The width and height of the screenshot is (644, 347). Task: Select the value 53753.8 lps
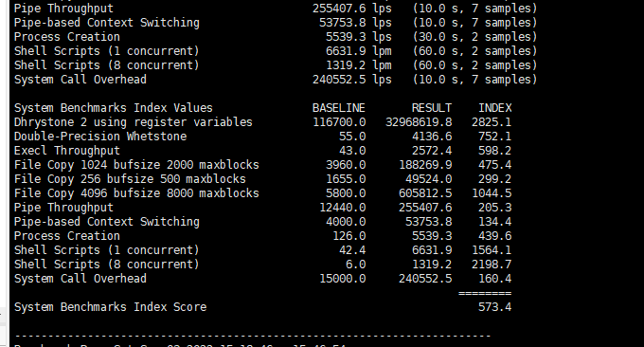355,23
